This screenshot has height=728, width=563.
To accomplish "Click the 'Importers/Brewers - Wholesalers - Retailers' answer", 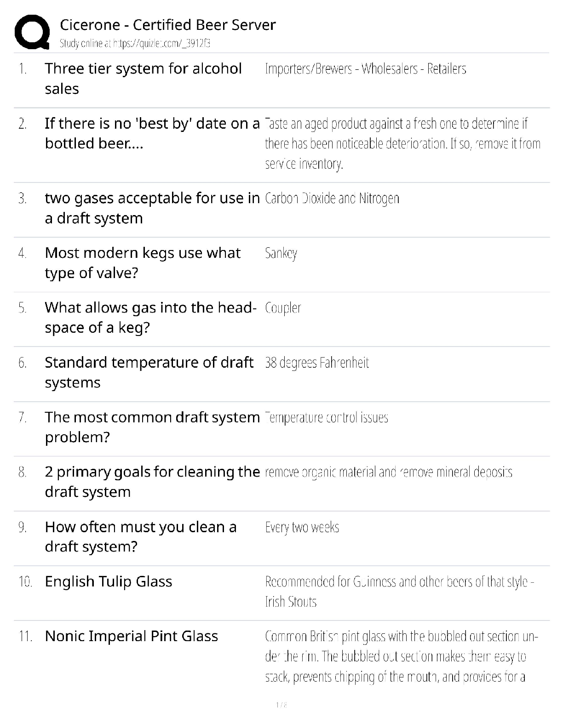I will [x=366, y=69].
